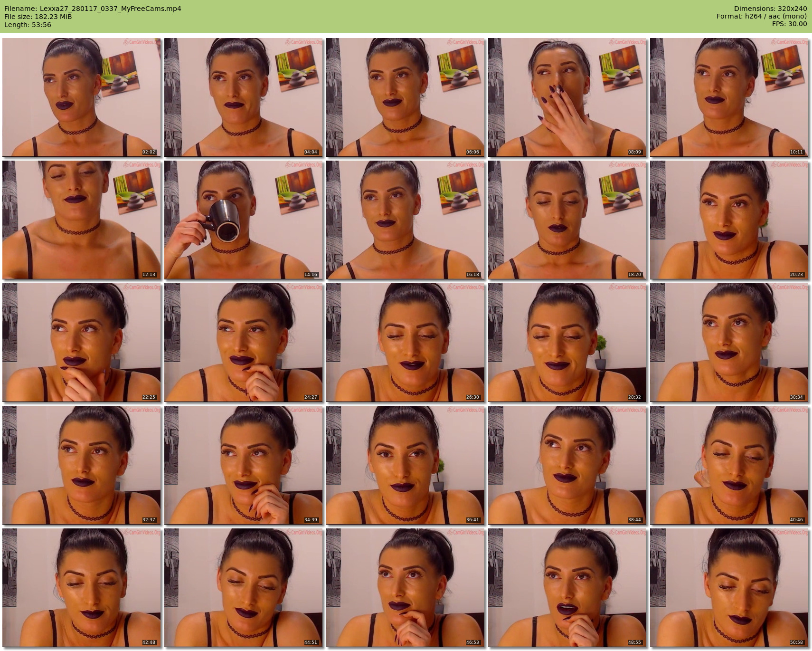Select the frame marked 04:04

click(244, 97)
